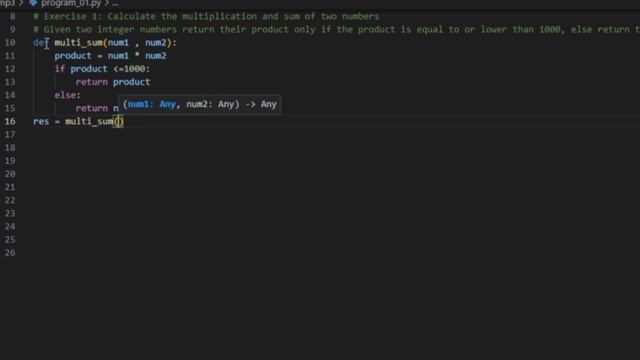The width and height of the screenshot is (640, 360).
Task: Select the 'if' keyword on line 12
Action: [60, 69]
